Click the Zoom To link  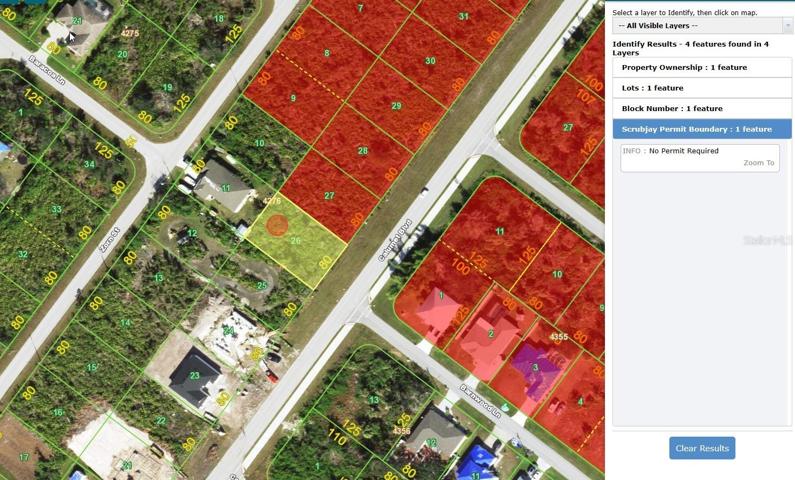[x=758, y=163]
